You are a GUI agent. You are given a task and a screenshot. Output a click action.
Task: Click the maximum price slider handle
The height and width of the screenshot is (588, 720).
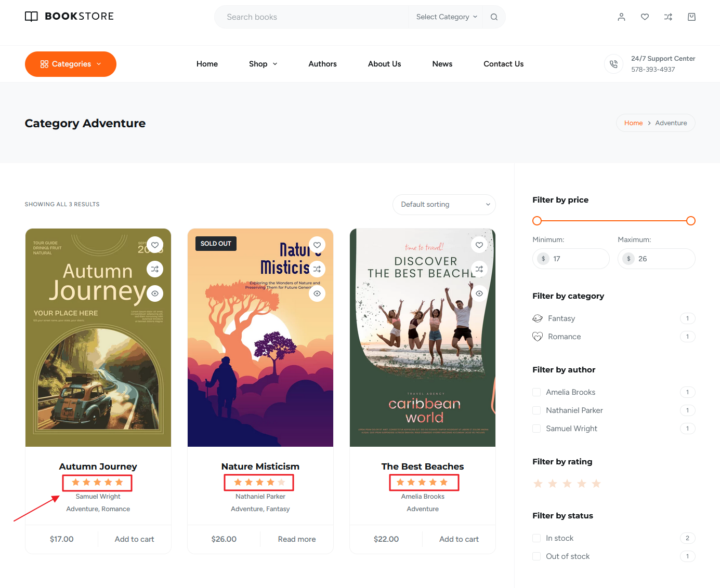[690, 221]
